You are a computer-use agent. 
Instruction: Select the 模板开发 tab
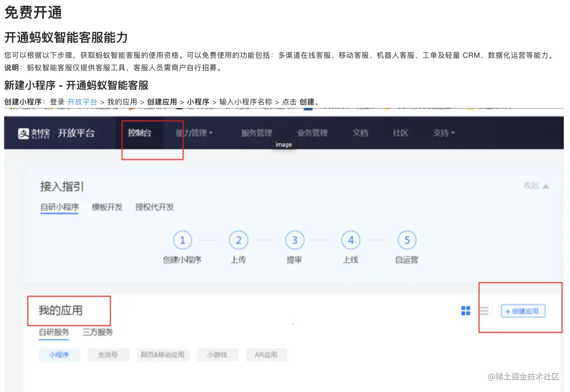(x=107, y=207)
